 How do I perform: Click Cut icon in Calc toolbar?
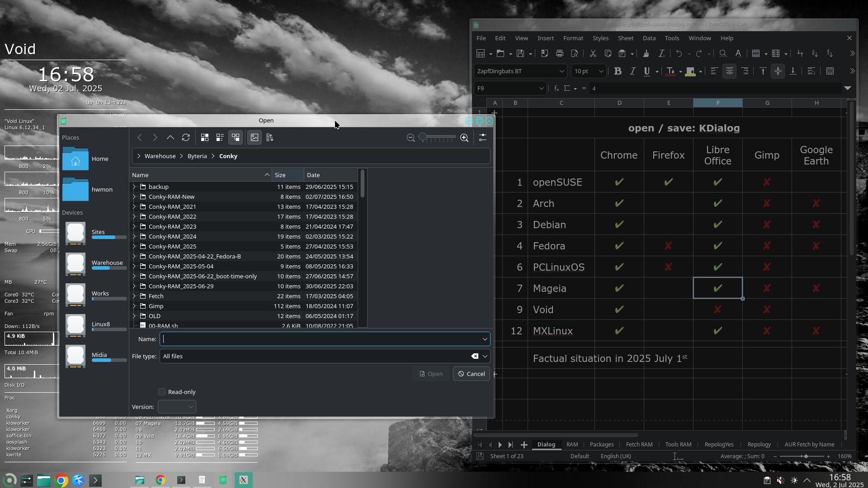pos(593,53)
